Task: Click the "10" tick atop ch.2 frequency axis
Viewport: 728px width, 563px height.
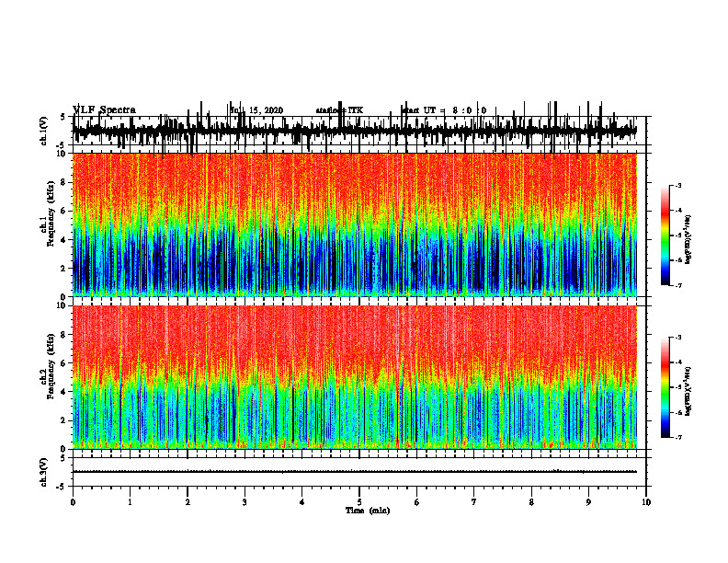Action: pos(63,305)
